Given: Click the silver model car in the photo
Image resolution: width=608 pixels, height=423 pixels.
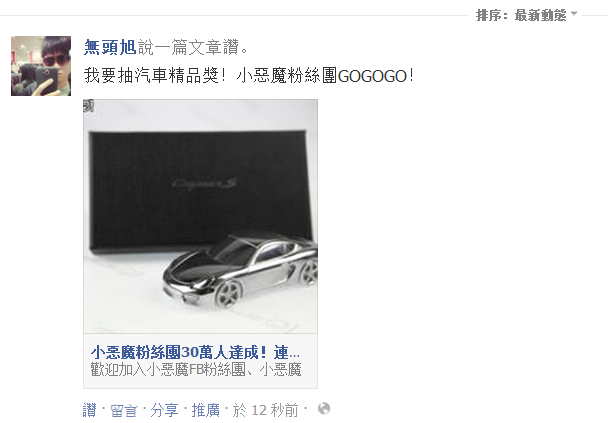Looking at the screenshot, I should point(240,270).
